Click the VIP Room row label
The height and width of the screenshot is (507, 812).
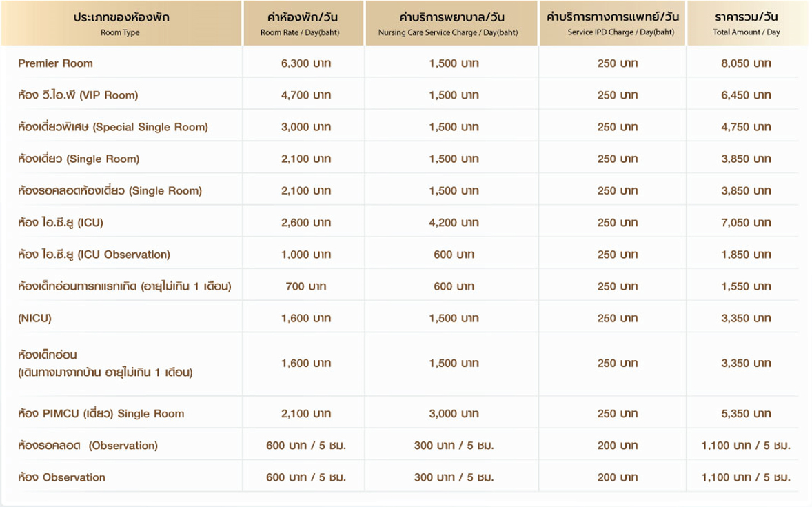78,95
